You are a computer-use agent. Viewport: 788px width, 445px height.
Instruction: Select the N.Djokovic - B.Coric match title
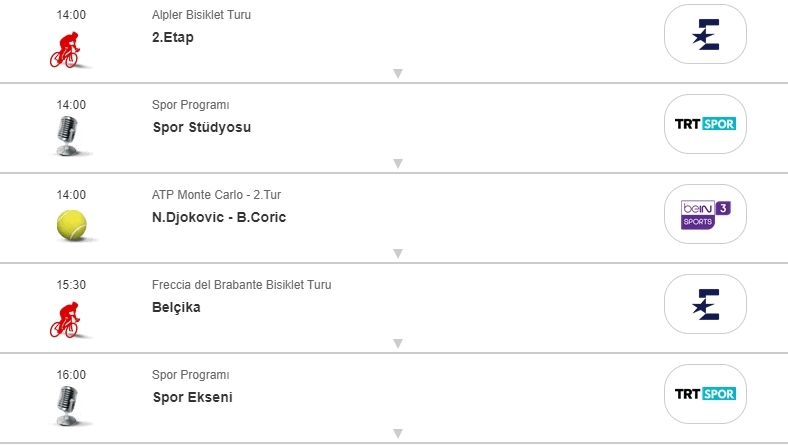tap(219, 217)
